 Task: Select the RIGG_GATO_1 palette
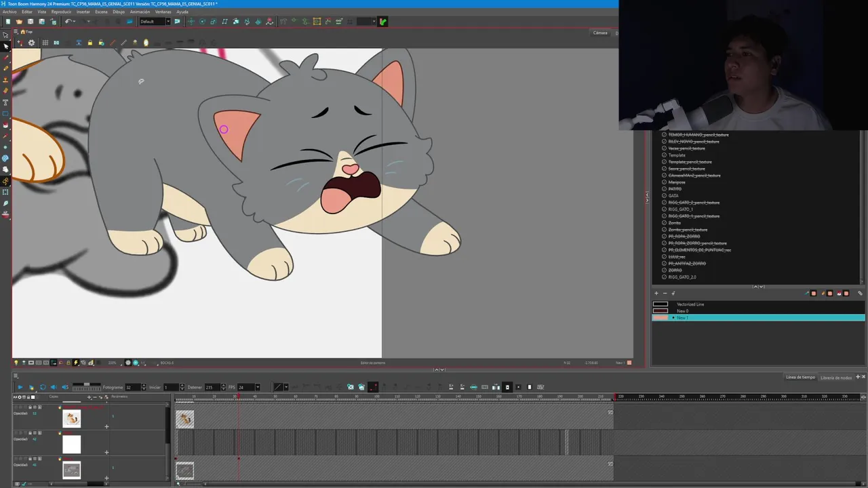tap(681, 209)
